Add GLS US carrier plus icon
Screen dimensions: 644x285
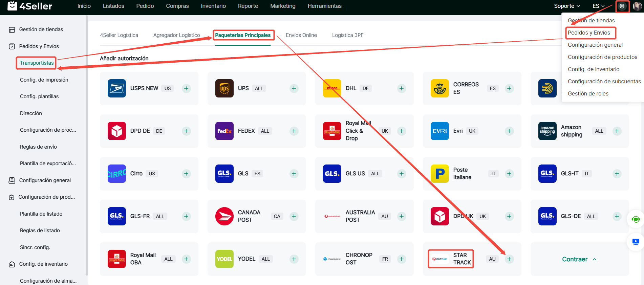click(x=402, y=174)
